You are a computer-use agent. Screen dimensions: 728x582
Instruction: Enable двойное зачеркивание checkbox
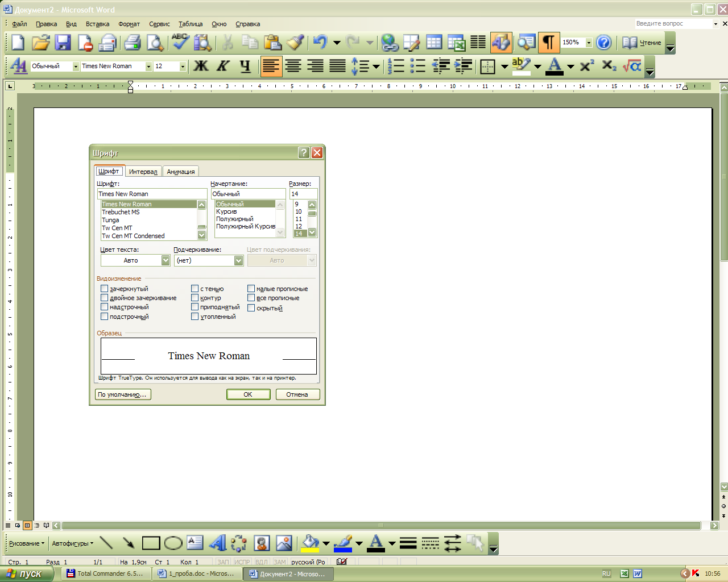pos(104,298)
